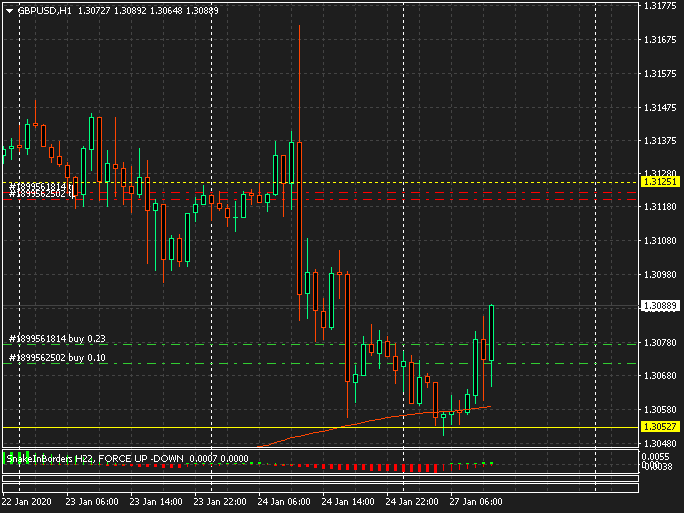Click the 27 Jan 06:00 time label
The height and width of the screenshot is (513, 684).
pyautogui.click(x=476, y=502)
